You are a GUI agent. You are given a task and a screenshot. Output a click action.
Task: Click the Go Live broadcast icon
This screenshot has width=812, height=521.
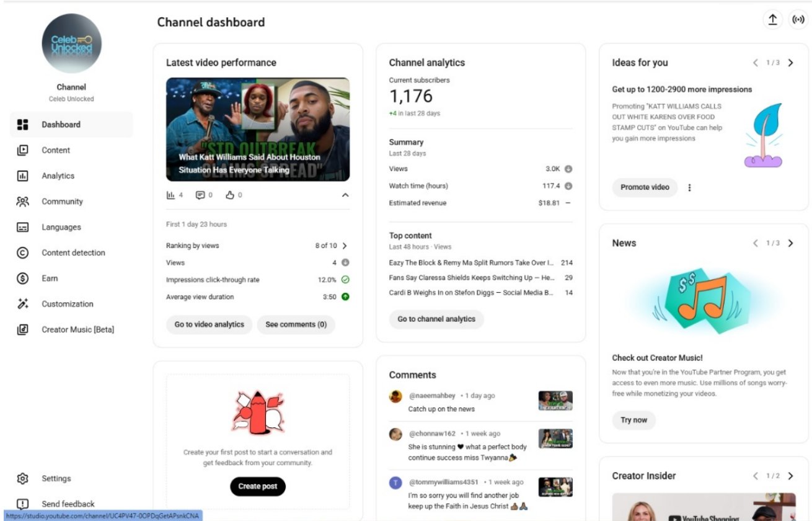tap(798, 20)
